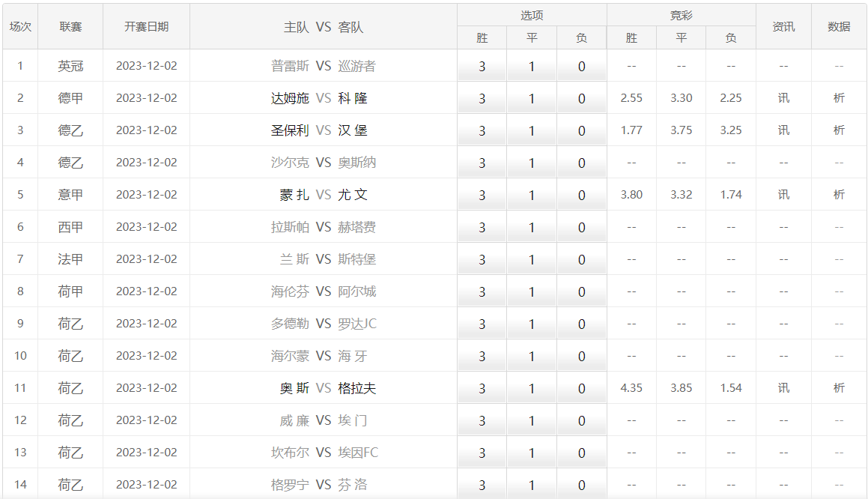Screen dimensions: 868x499
Task: Click odds value 4.35 in 奥斯 row
Action: point(631,387)
